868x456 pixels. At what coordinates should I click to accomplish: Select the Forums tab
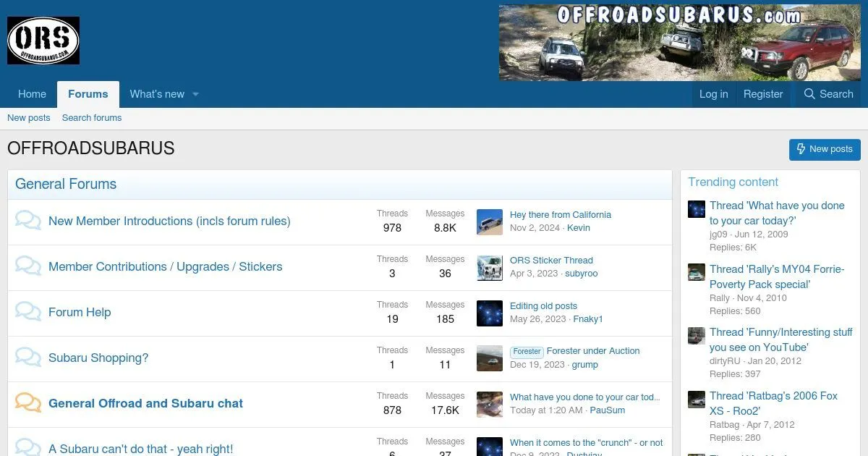pyautogui.click(x=88, y=94)
